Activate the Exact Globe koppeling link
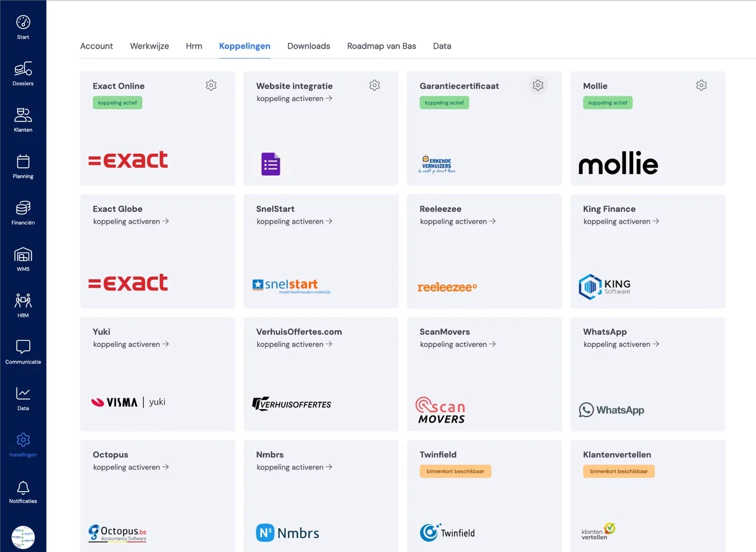 click(x=131, y=222)
